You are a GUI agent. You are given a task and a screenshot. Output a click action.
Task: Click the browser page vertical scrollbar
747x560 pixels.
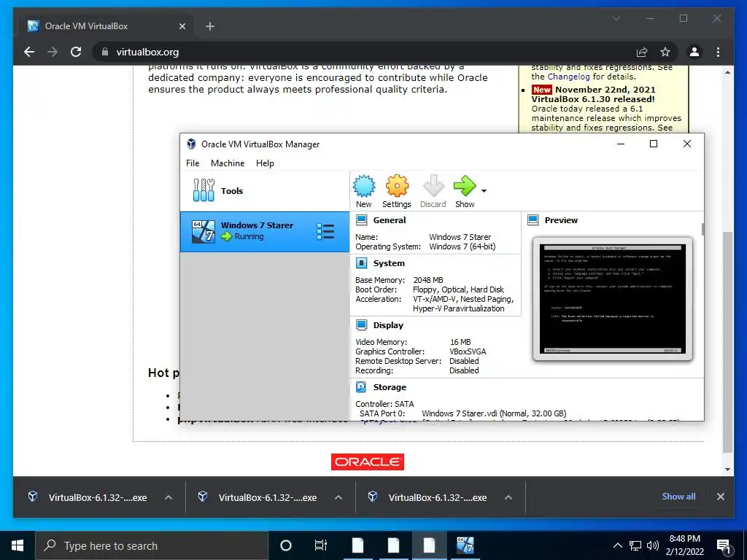[x=727, y=341]
